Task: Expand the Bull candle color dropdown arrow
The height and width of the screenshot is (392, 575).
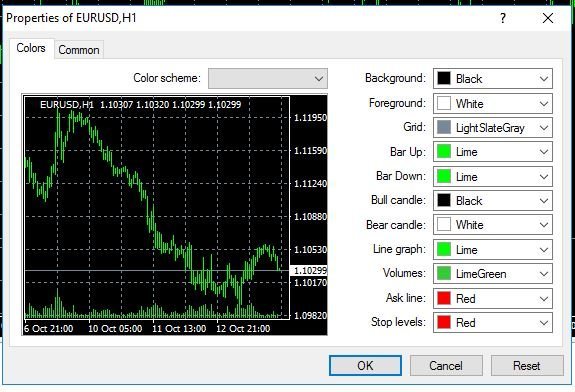Action: [543, 201]
